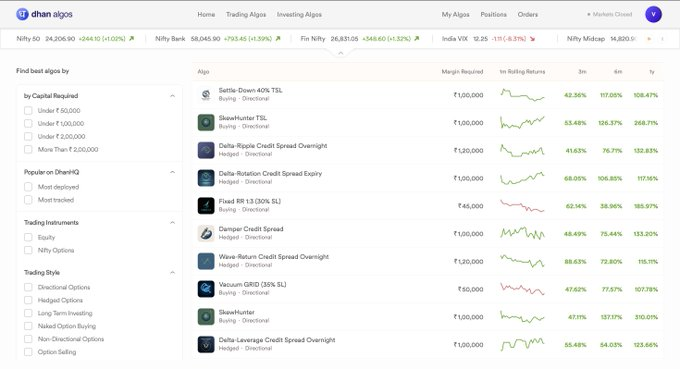Click the Markets Closed status indicator
Image resolution: width=680 pixels, height=369 pixels.
pos(609,14)
